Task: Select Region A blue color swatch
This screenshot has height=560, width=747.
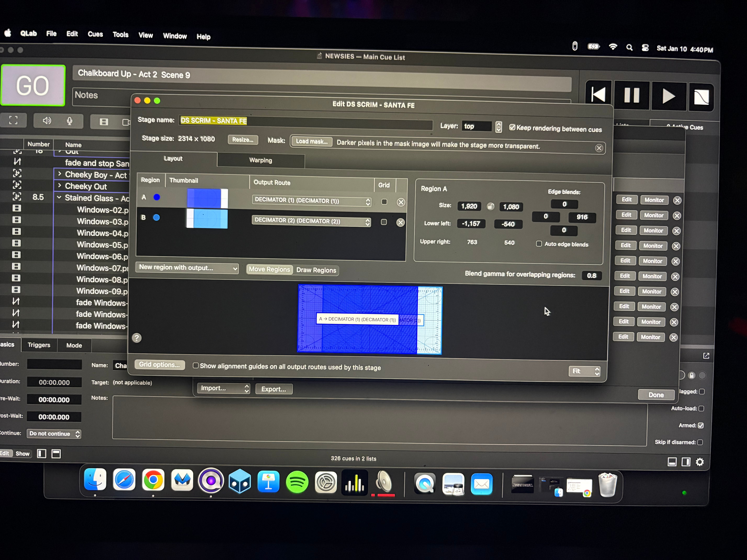Action: click(157, 197)
